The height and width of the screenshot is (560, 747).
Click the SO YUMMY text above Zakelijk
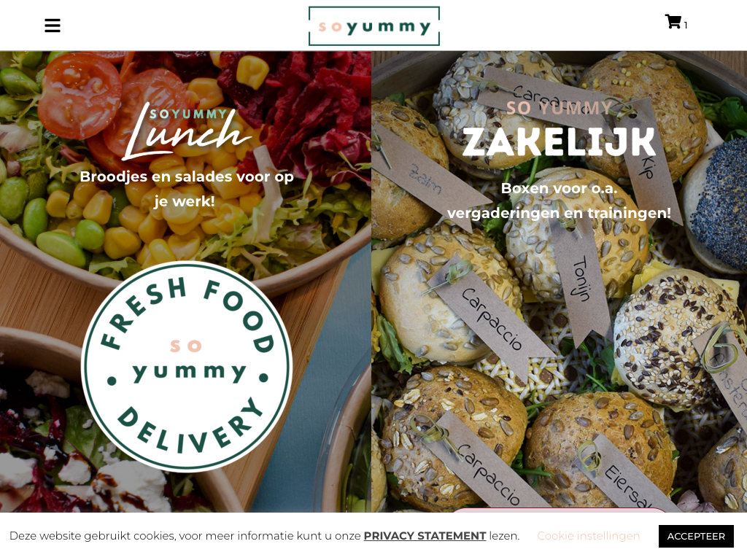coord(559,108)
